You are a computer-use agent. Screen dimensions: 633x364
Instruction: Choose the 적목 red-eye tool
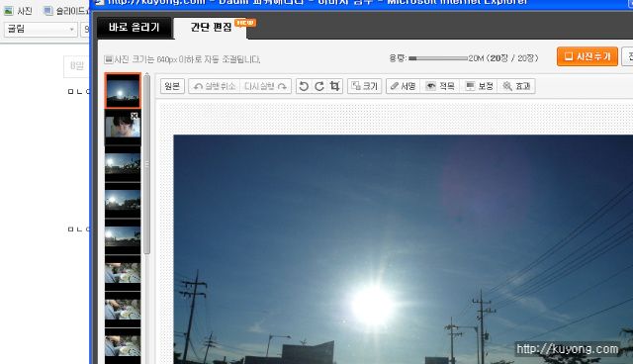(440, 86)
